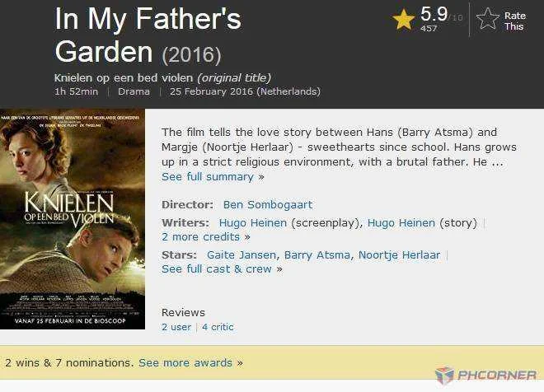Viewport: 544px width, 392px height.
Task: Click the Rate This text
Action: pos(515,21)
